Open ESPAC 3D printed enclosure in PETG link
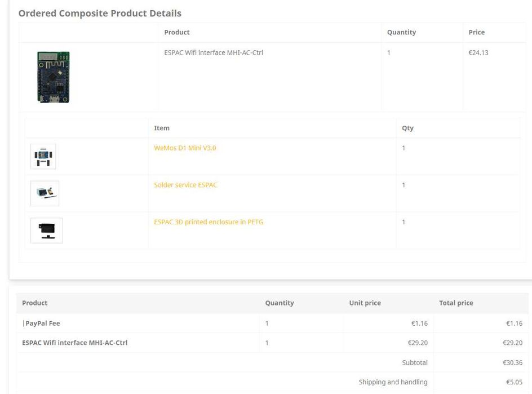 click(x=209, y=222)
